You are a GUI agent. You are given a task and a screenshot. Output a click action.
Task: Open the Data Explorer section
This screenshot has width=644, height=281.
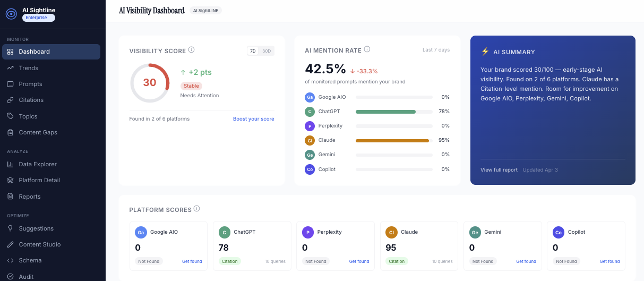click(37, 164)
